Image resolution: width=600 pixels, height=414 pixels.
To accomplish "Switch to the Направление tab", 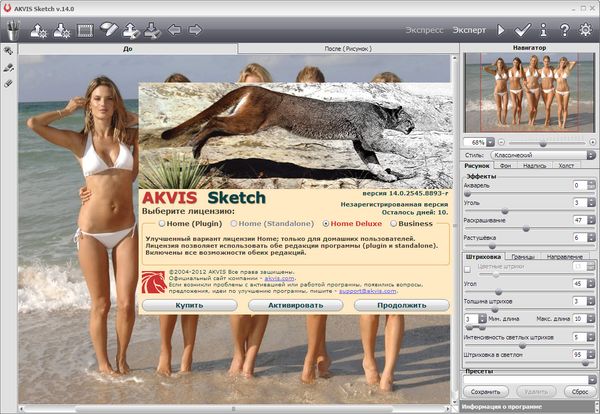I will [x=565, y=257].
